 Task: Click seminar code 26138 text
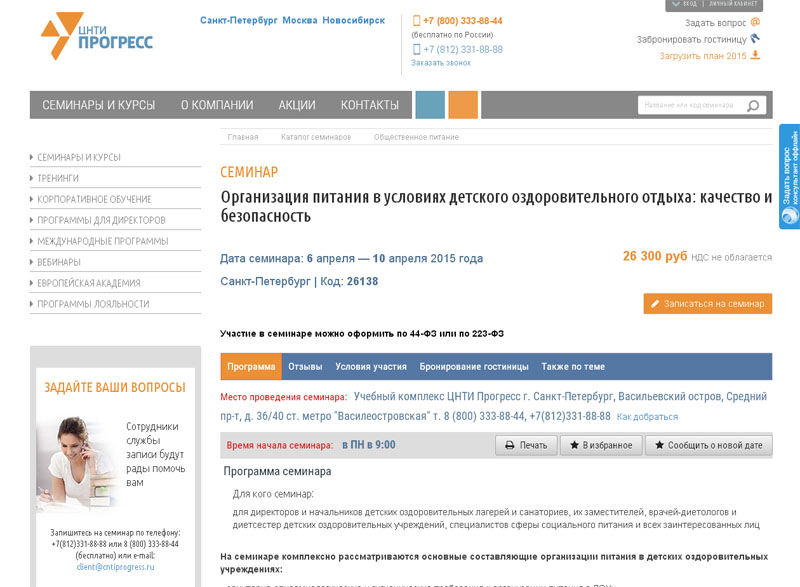363,281
